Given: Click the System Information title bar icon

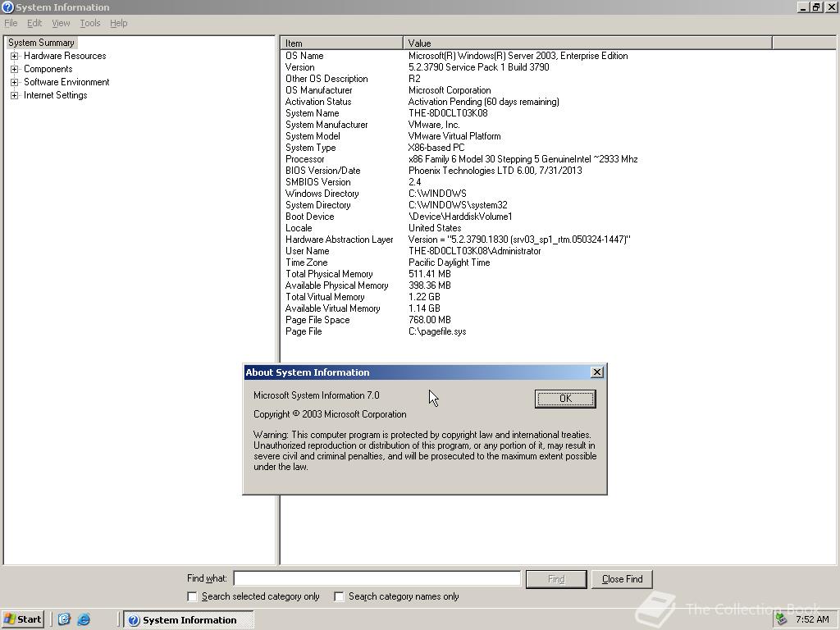Looking at the screenshot, I should pyautogui.click(x=7, y=7).
